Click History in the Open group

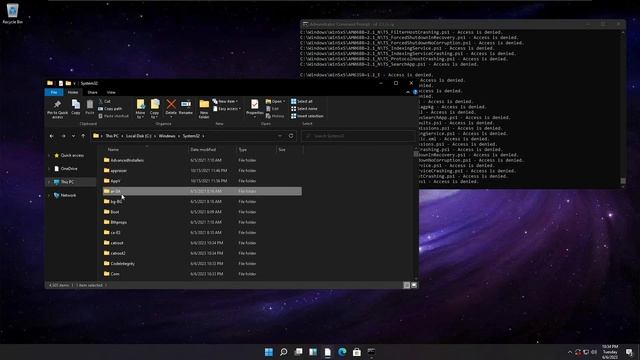tap(275, 116)
